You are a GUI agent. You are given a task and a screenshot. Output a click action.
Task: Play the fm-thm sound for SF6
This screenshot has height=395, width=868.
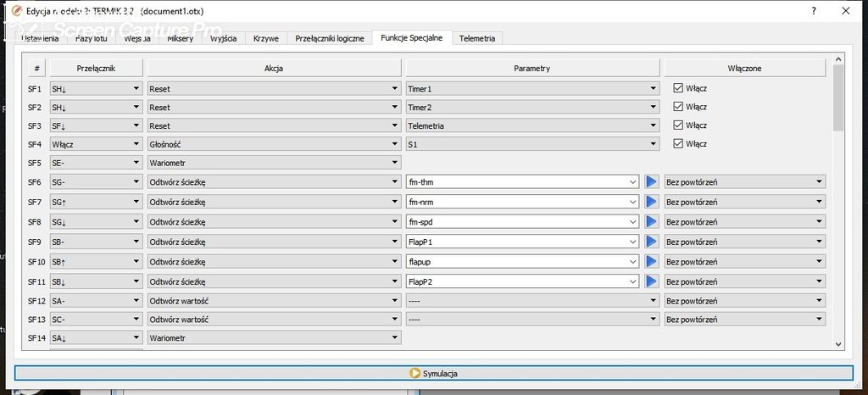(651, 181)
